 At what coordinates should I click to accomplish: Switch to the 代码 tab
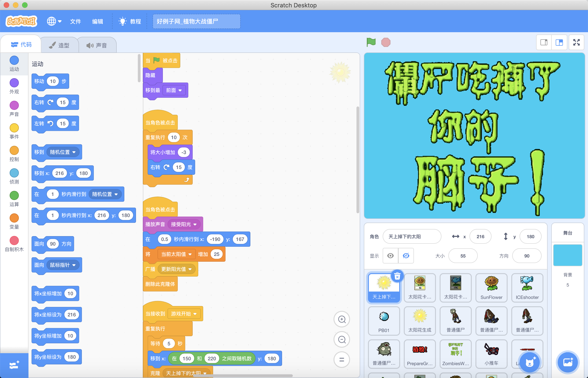tap(21, 44)
